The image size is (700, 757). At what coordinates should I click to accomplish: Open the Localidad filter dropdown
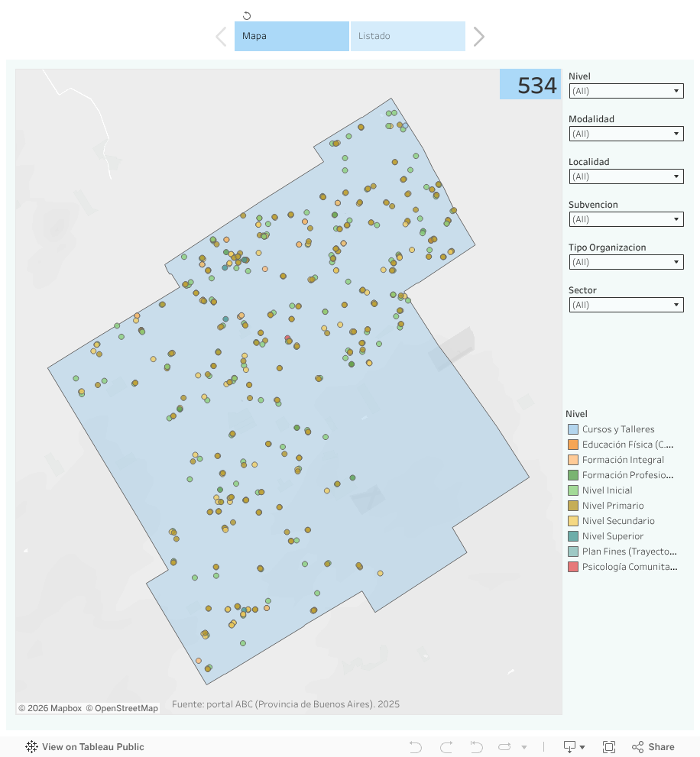626,176
